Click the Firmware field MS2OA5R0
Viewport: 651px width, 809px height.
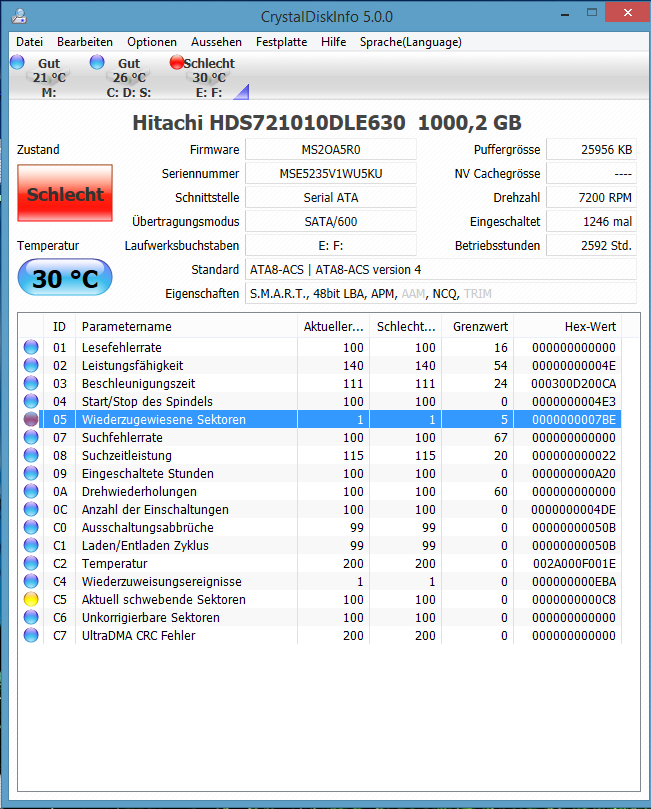(x=331, y=150)
